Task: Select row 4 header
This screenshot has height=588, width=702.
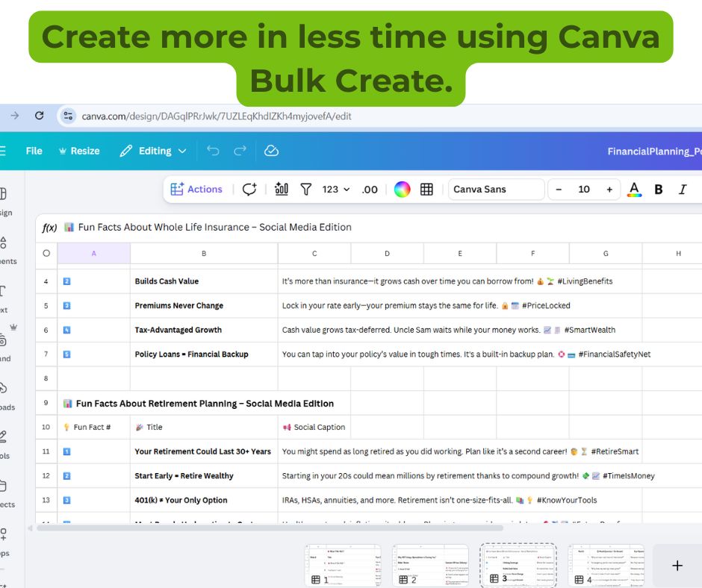Action: click(46, 281)
